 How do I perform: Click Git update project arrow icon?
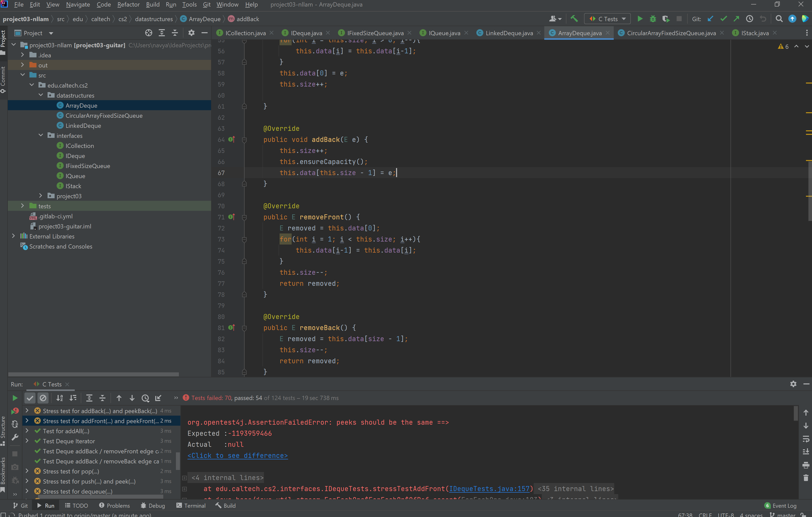point(711,19)
